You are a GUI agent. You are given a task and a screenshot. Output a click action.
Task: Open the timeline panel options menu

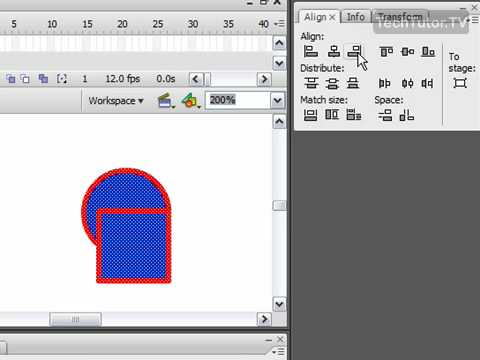pos(279,24)
